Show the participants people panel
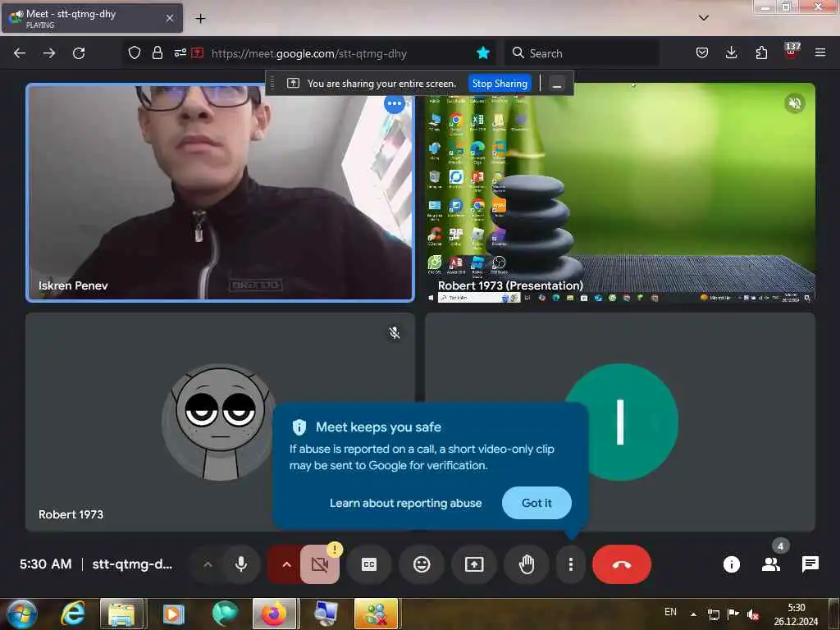The height and width of the screenshot is (630, 840). pyautogui.click(x=771, y=564)
